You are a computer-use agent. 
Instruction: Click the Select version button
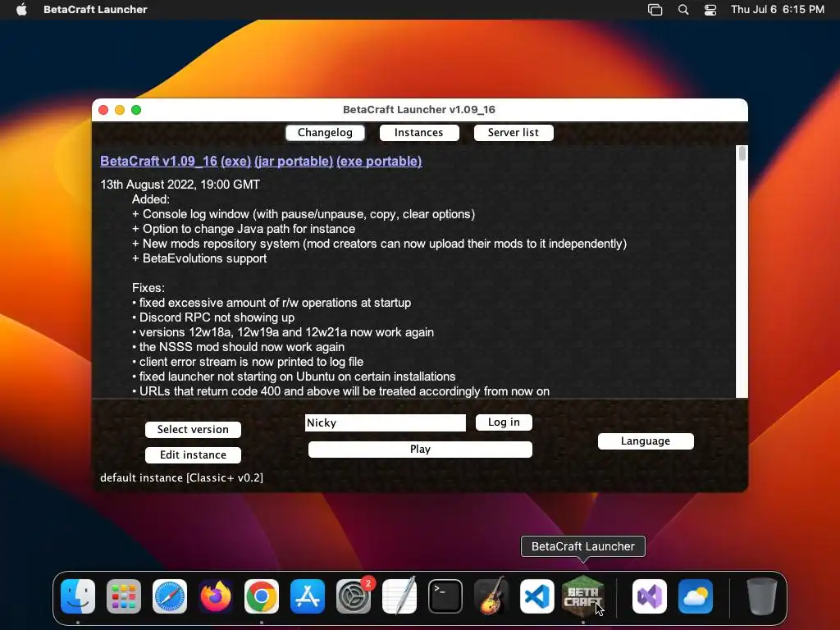[193, 430]
